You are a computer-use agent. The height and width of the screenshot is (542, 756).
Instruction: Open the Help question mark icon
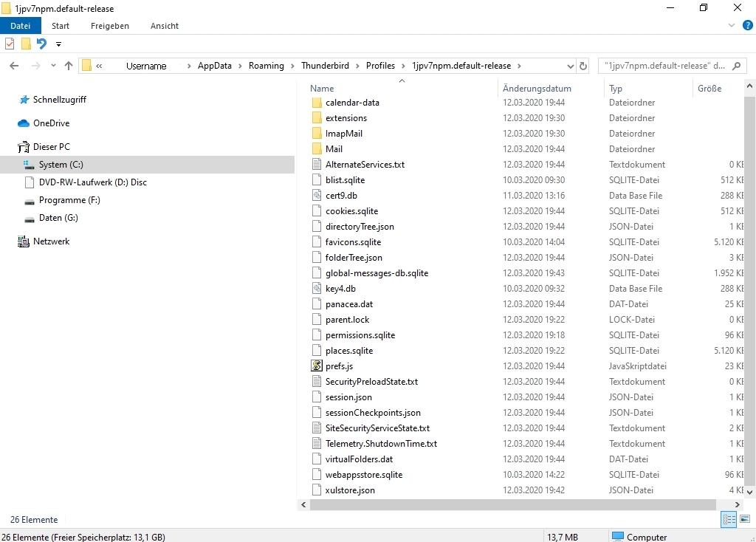tap(748, 25)
